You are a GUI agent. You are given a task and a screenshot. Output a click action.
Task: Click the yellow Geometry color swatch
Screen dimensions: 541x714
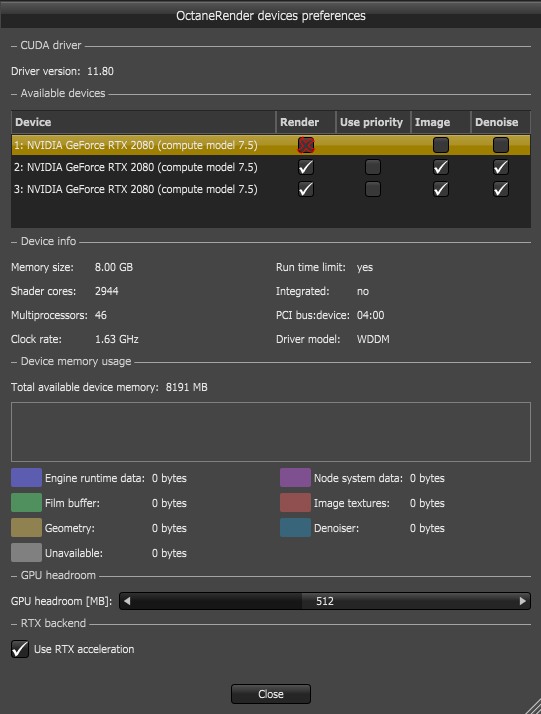coord(26,528)
